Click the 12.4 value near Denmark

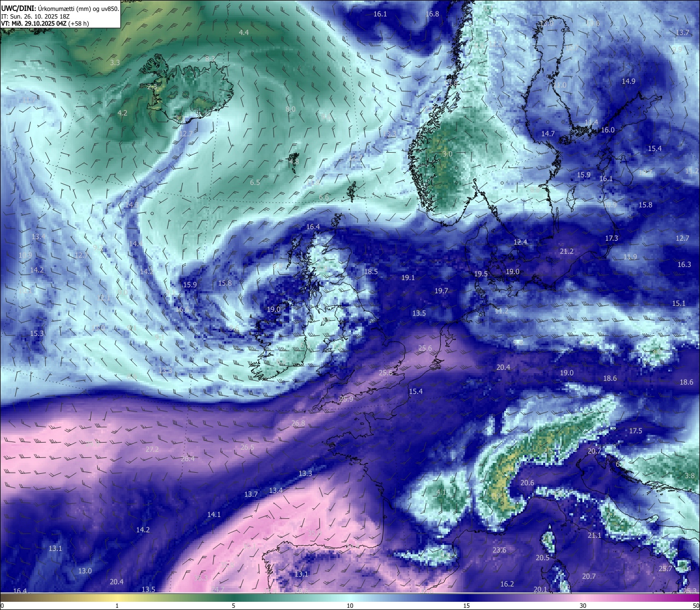point(520,242)
